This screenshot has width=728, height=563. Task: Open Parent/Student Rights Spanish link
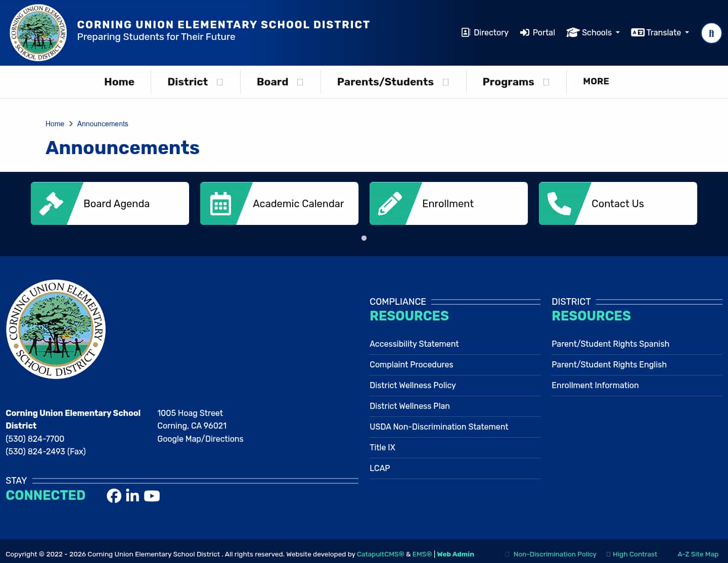(x=610, y=344)
